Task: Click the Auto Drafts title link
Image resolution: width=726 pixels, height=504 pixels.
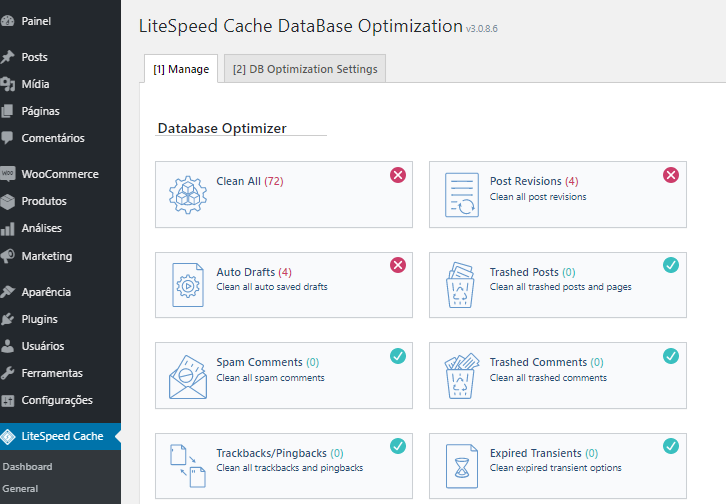Action: pyautogui.click(x=246, y=272)
